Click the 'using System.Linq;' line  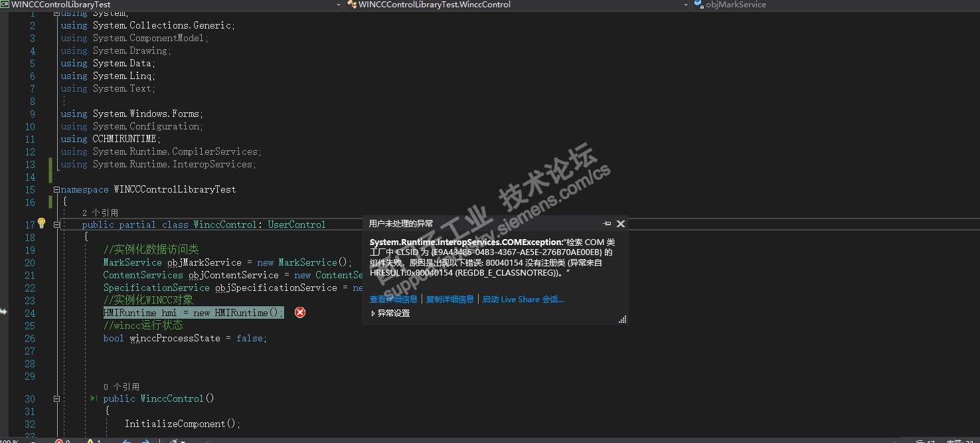pyautogui.click(x=108, y=76)
